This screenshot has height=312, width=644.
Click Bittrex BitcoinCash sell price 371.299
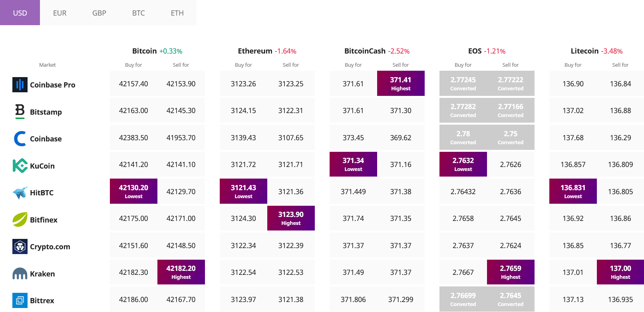point(401,300)
